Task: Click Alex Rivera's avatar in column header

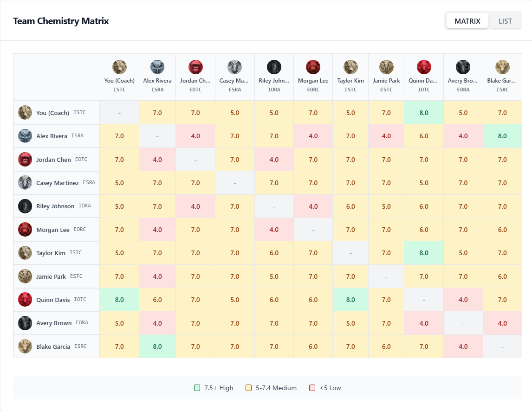Action: pyautogui.click(x=157, y=67)
